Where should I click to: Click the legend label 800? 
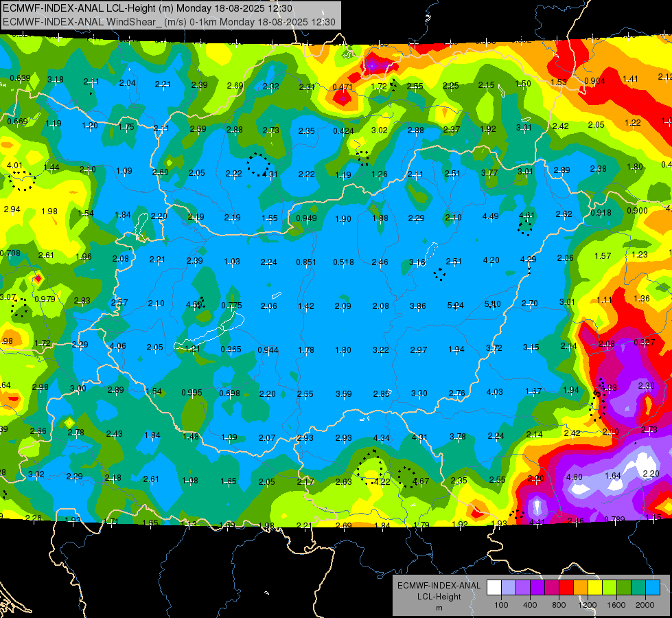click(559, 605)
